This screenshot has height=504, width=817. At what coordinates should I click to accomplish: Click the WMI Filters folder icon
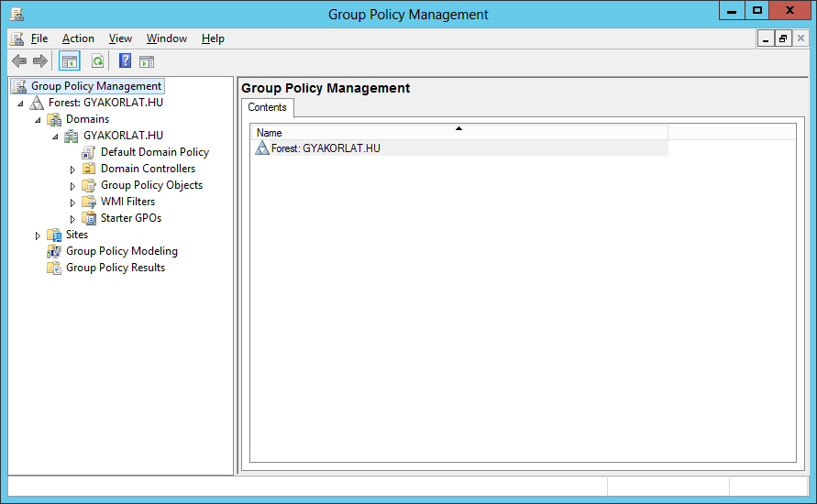point(89,202)
